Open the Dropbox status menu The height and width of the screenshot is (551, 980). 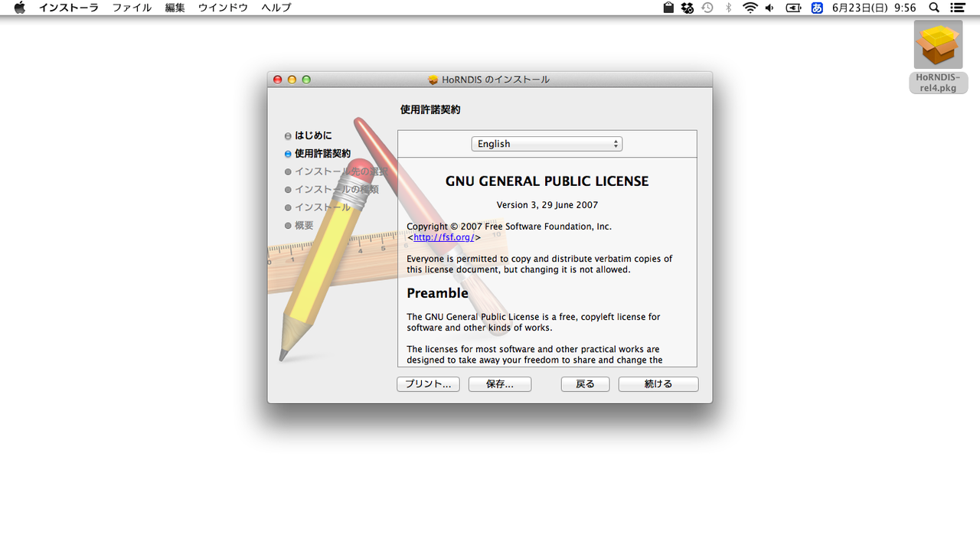click(688, 8)
